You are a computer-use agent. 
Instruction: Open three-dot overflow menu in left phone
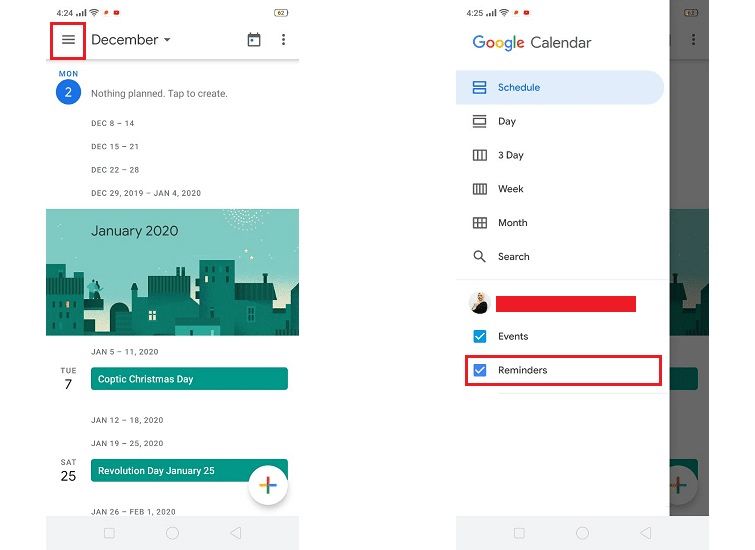pyautogui.click(x=283, y=39)
